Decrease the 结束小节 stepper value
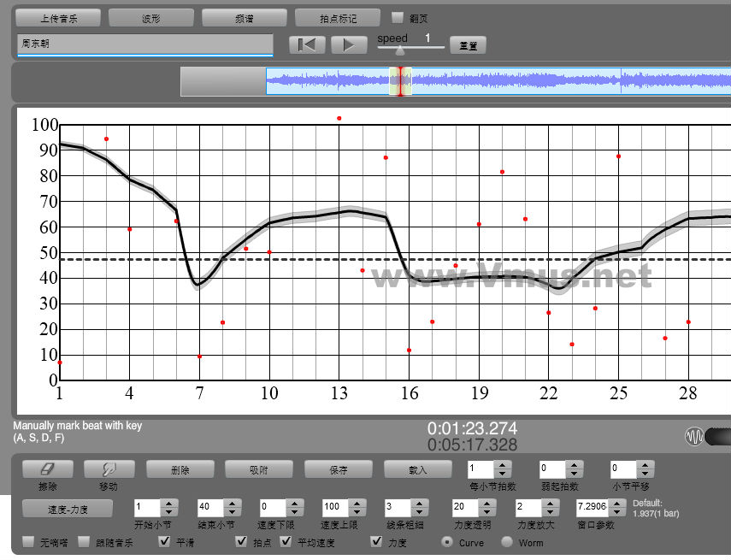 233,511
